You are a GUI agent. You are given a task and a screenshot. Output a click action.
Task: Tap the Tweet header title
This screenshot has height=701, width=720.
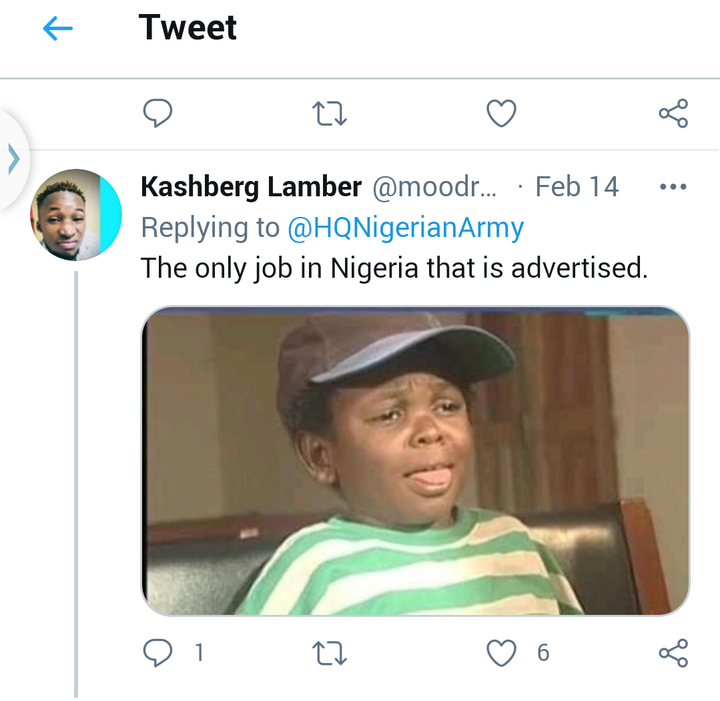click(187, 28)
